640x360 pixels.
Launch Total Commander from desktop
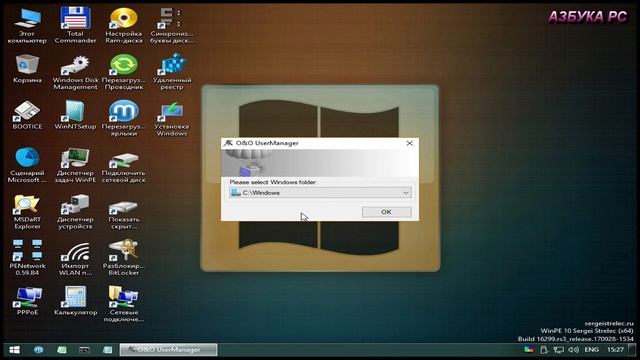(x=75, y=25)
